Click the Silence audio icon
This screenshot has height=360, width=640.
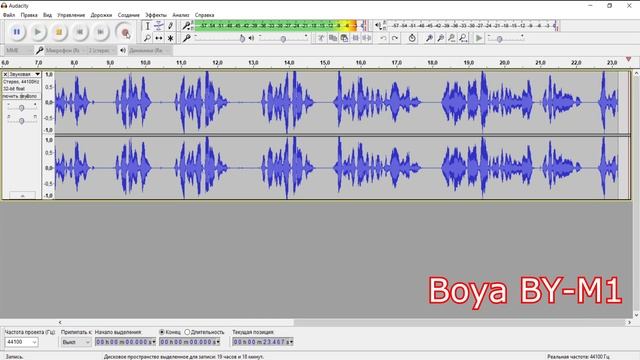pos(367,38)
